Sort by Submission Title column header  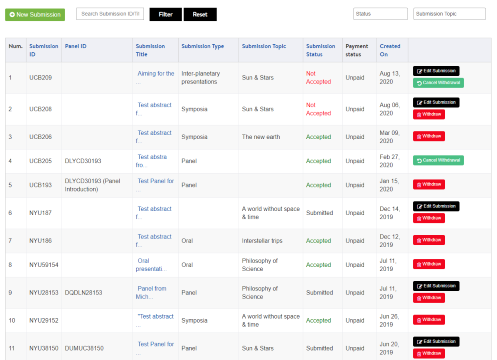click(150, 50)
